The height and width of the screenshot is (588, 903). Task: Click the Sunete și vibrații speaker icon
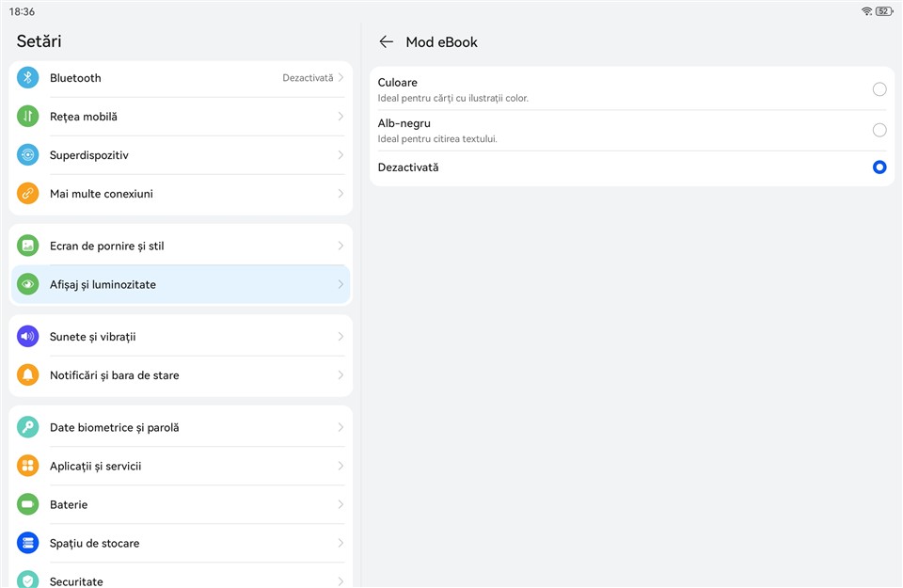pyautogui.click(x=28, y=337)
